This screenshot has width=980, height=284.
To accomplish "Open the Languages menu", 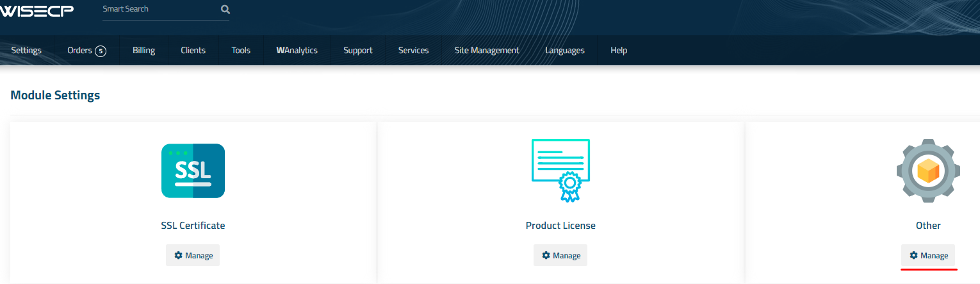I will pos(565,50).
